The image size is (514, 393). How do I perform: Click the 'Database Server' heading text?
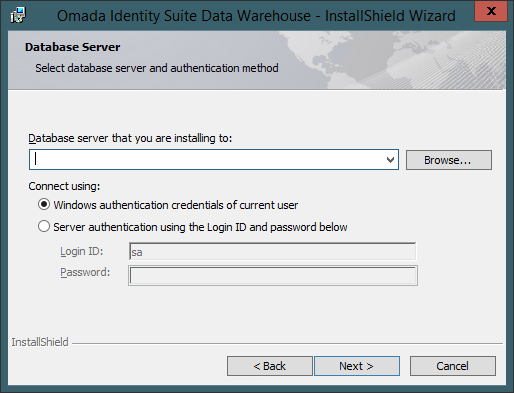[72, 47]
